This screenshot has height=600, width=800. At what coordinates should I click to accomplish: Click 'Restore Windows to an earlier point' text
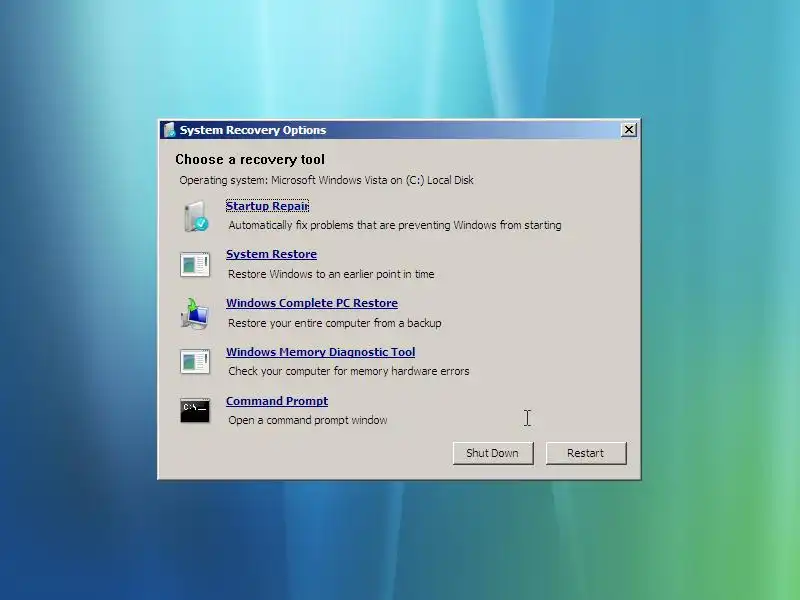[x=331, y=274]
